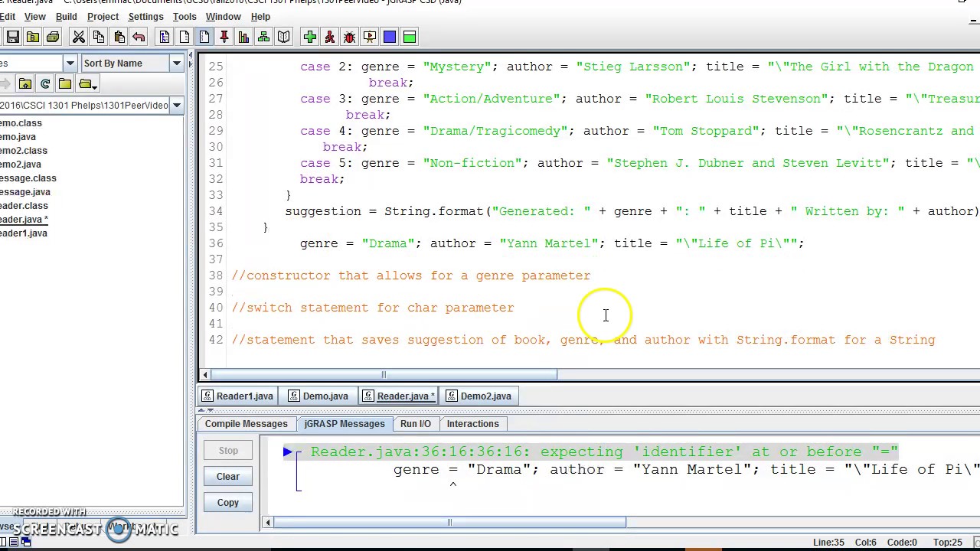
Task: Show the Interactions tab
Action: 472,424
